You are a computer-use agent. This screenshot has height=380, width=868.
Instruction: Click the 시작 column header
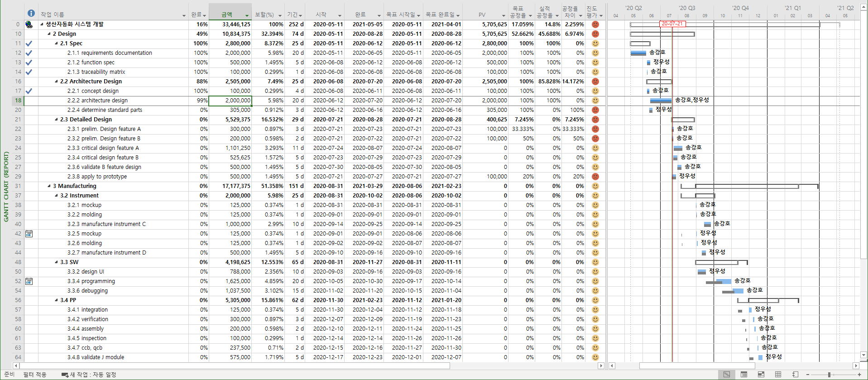pyautogui.click(x=325, y=12)
